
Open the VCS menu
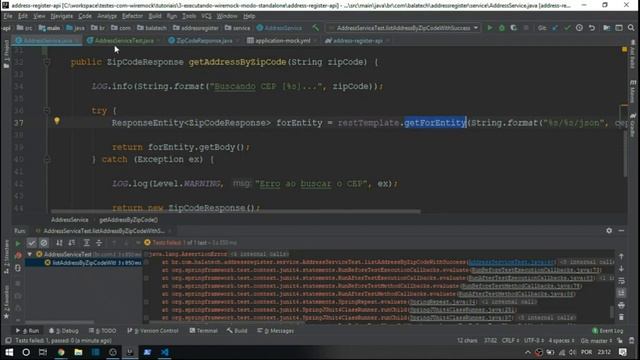point(206,16)
